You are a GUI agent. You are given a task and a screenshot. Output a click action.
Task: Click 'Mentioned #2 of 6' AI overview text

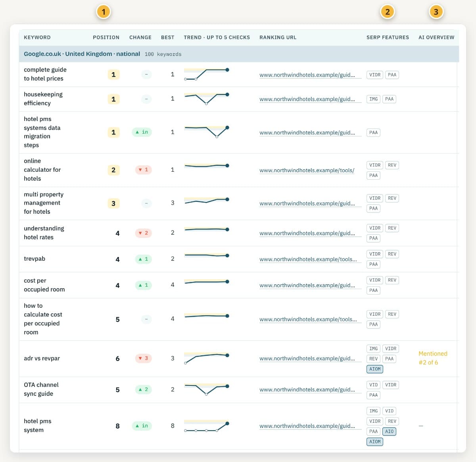(433, 358)
